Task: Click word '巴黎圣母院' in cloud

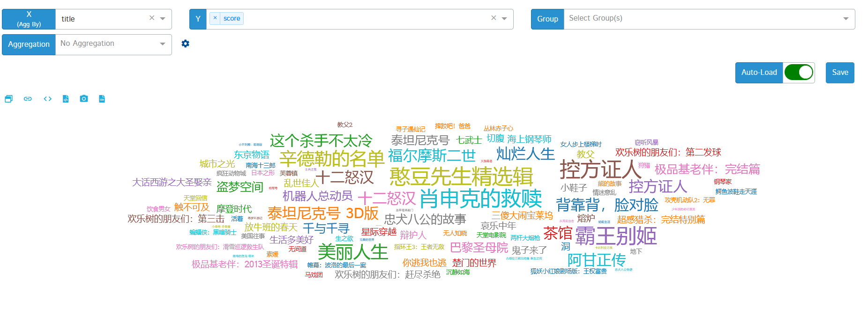Action: (x=479, y=247)
